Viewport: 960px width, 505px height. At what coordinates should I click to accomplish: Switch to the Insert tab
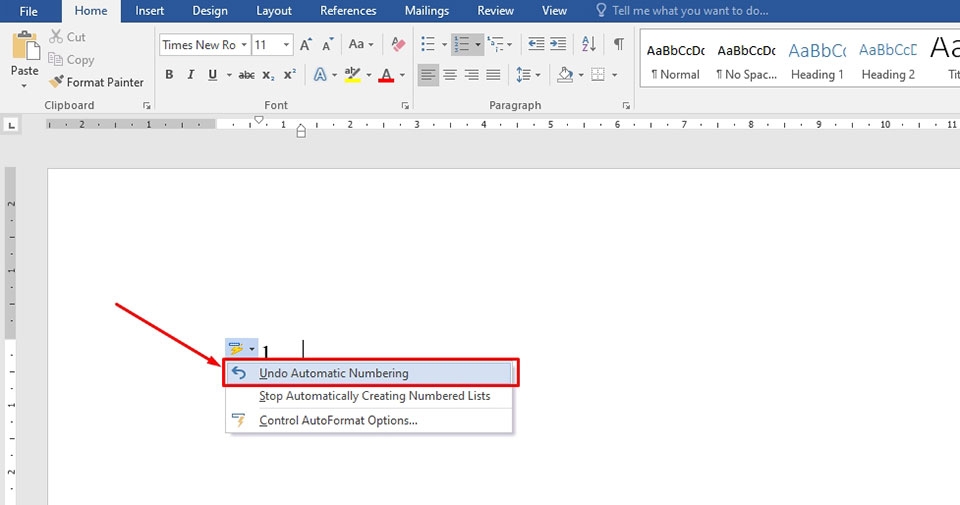click(x=149, y=11)
